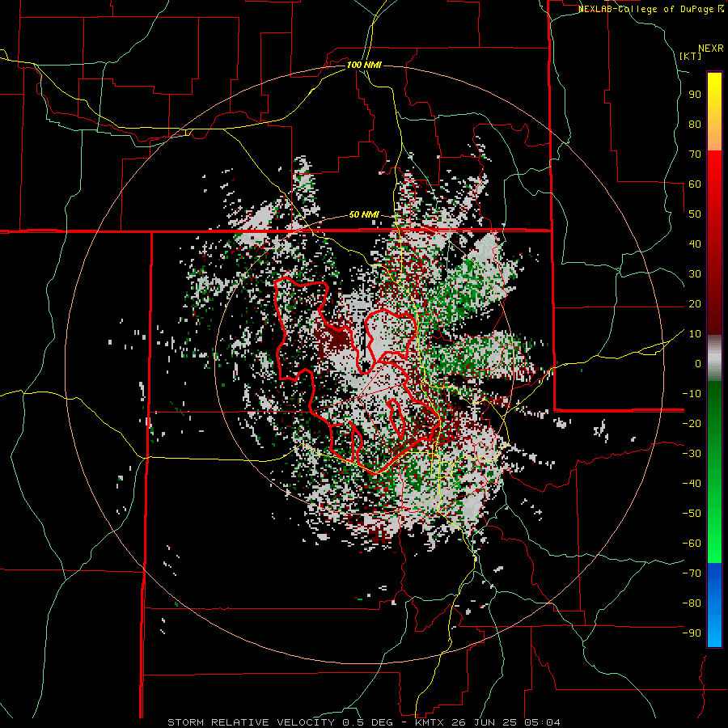Click the 50 NMI range ring label
728x728 pixels.
point(364,214)
